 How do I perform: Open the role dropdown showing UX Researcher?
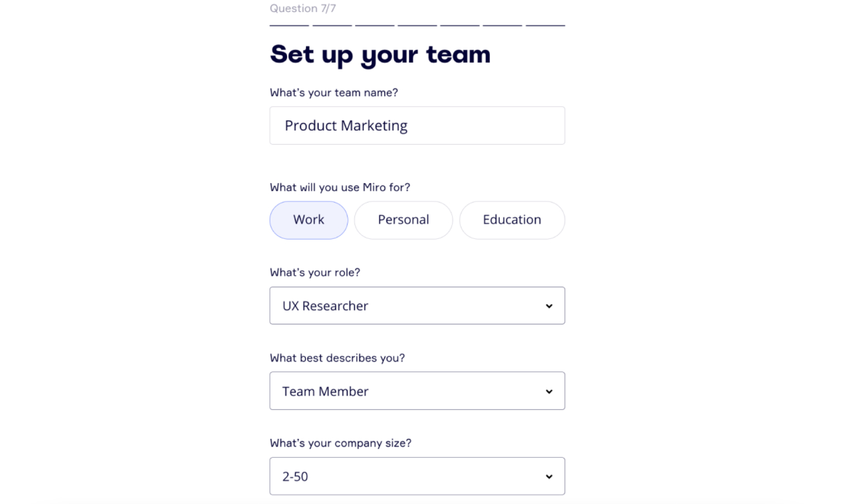417,305
